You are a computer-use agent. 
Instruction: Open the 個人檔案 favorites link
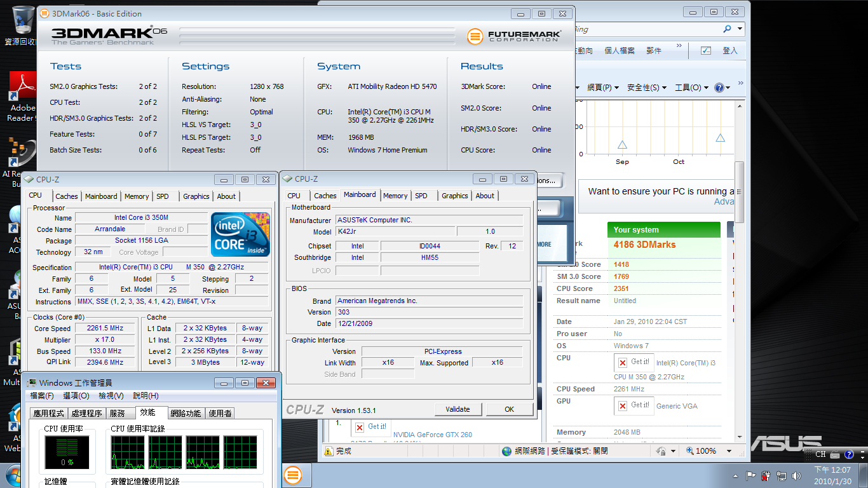pyautogui.click(x=620, y=51)
